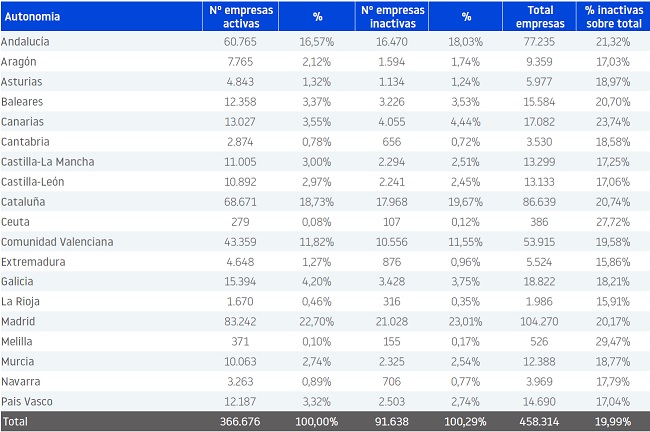Select the Total row label
This screenshot has height=432, width=650.
[x=15, y=422]
